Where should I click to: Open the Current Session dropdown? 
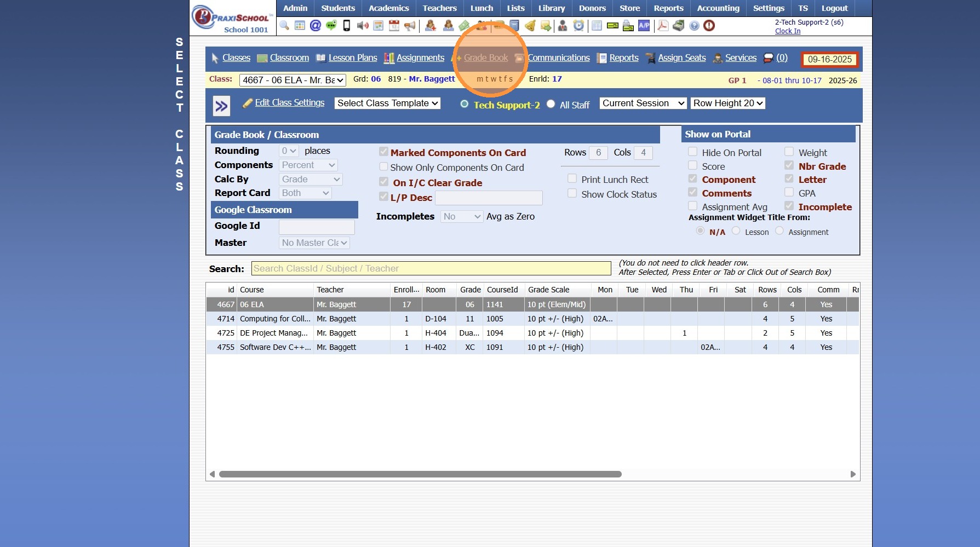coord(643,103)
